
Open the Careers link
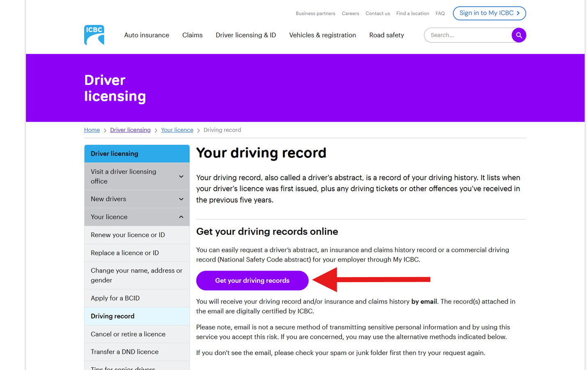coord(350,14)
